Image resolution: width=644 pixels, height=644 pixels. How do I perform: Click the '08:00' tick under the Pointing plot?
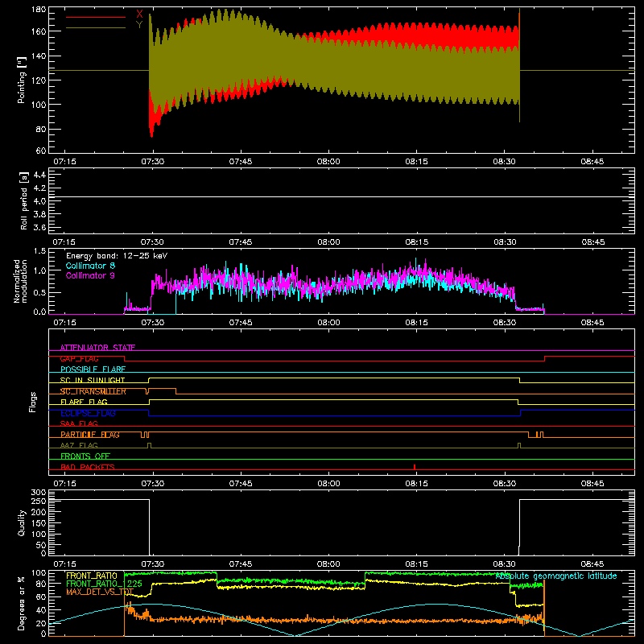tap(328, 162)
